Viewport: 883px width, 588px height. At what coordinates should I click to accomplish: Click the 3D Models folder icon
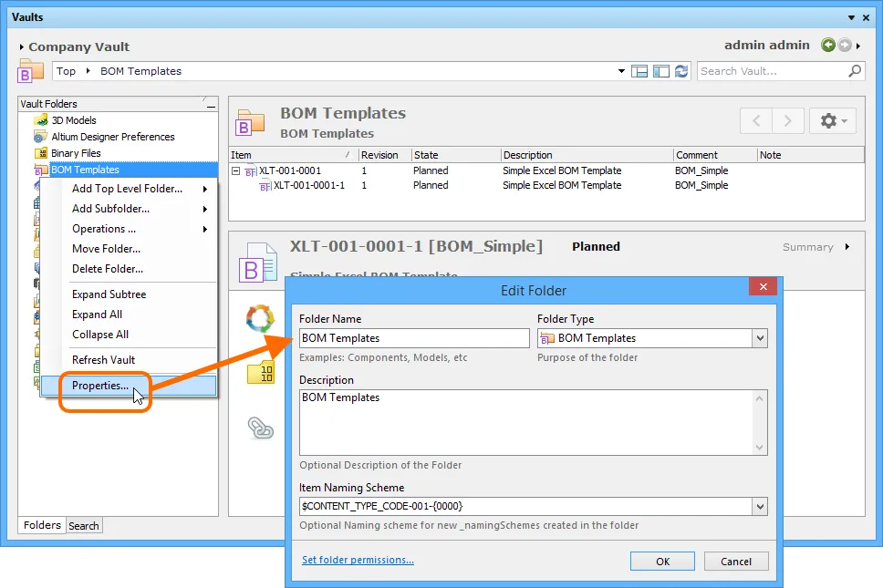(40, 120)
